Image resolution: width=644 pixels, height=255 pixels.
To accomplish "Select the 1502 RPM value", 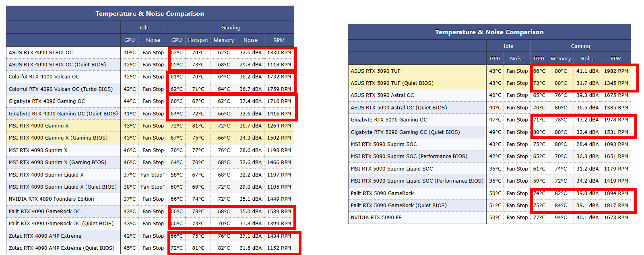I will pos(279,138).
